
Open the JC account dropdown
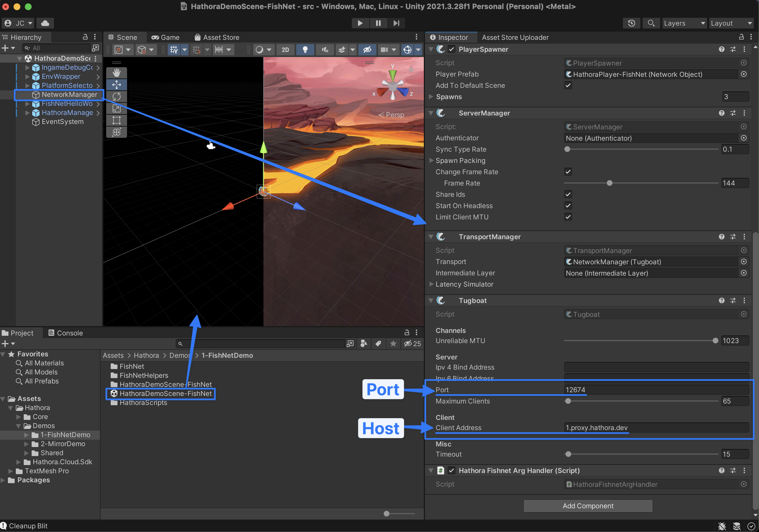click(18, 23)
